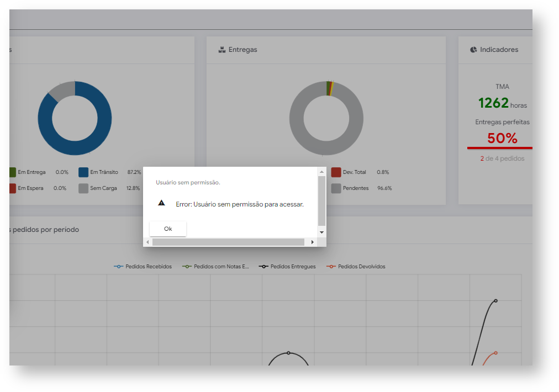Toggle the Pedidos Recebidos legend series
This screenshot has height=392, width=559.
coord(143,267)
